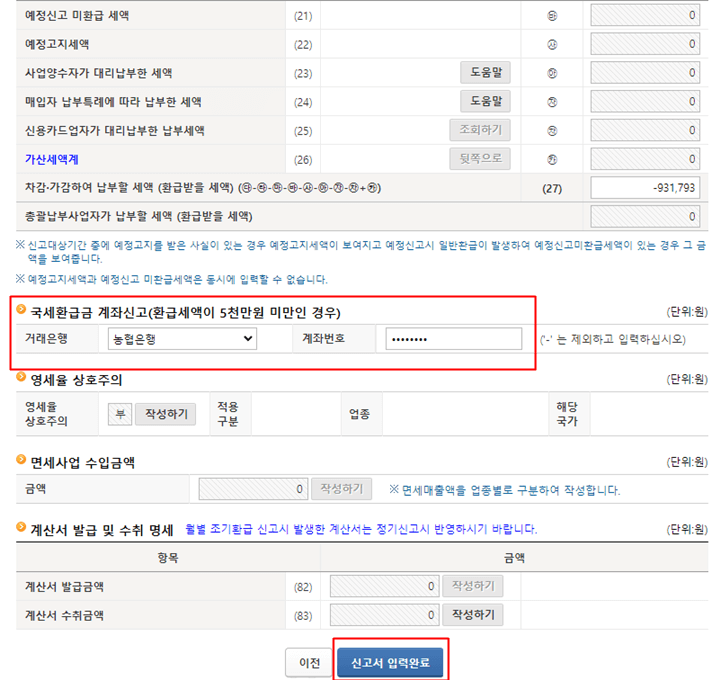Screen dimensions: 720x680
Task: Click the circled symbol in row (26)
Action: click(552, 159)
